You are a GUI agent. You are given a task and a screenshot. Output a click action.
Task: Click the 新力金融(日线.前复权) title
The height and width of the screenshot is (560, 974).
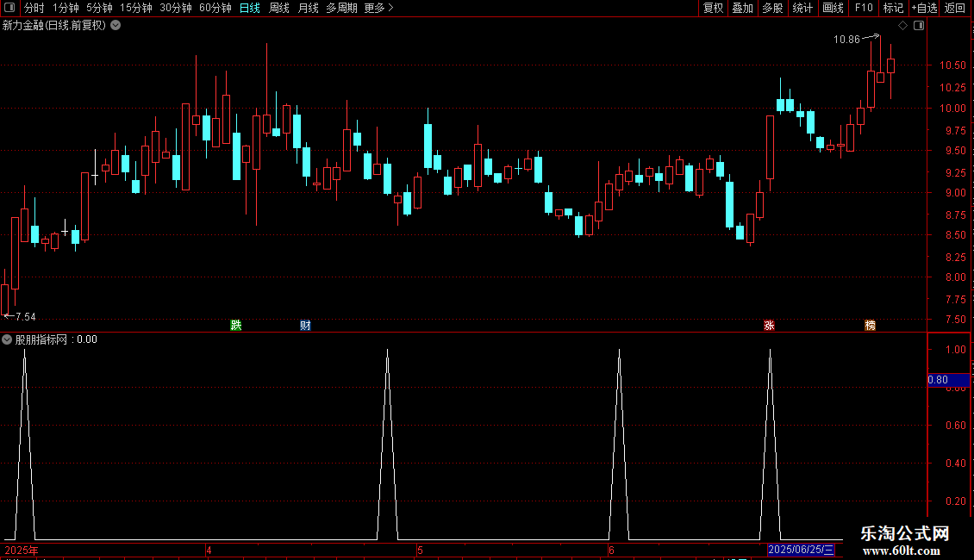(x=54, y=26)
